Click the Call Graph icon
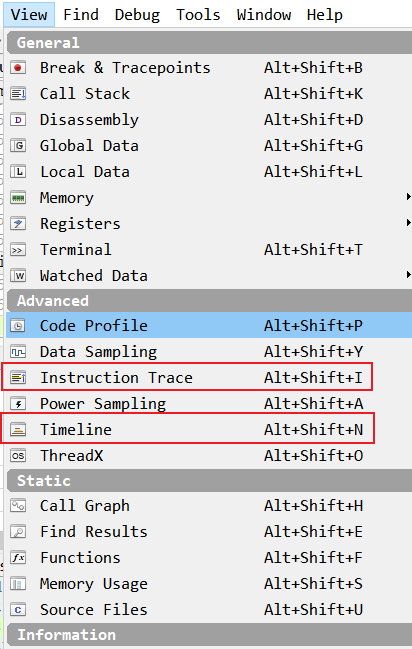 pyautogui.click(x=18, y=506)
